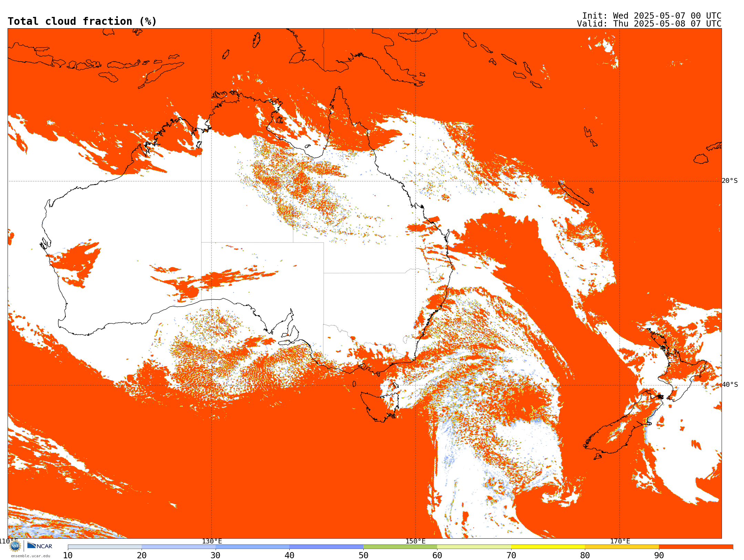This screenshot has width=744, height=560.
Task: Click the 40-50 periwinkle colorbar segment
Action: (x=326, y=547)
